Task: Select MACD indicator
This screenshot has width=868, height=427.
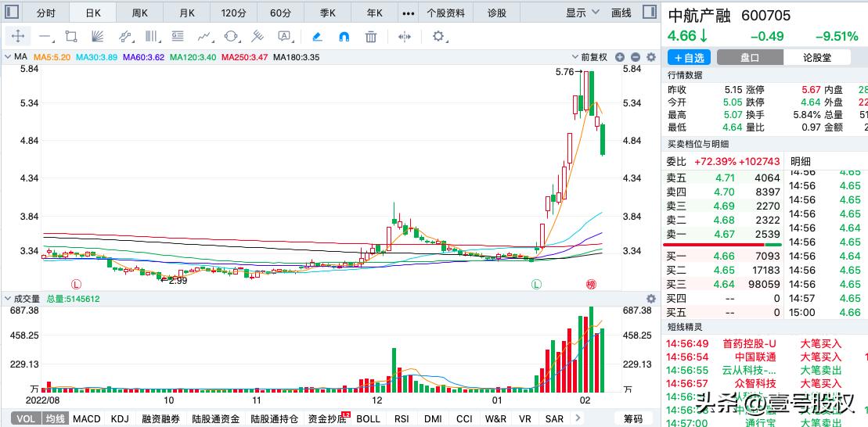Action: 87,418
